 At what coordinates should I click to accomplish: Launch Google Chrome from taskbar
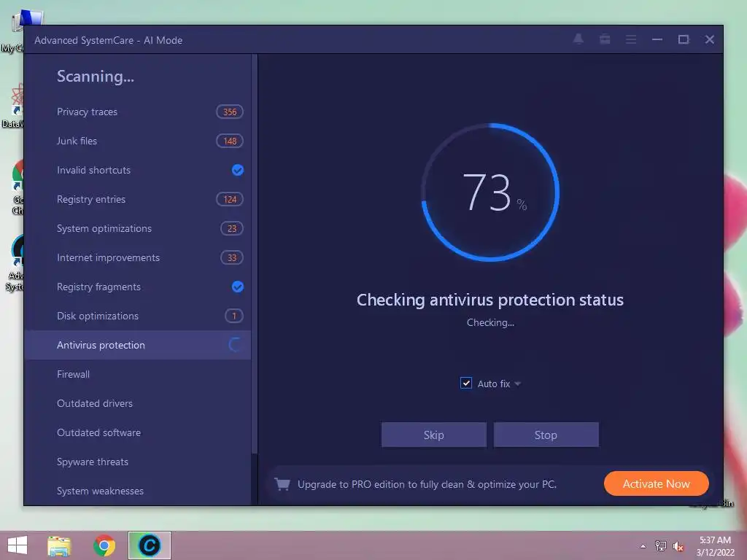[x=104, y=545]
